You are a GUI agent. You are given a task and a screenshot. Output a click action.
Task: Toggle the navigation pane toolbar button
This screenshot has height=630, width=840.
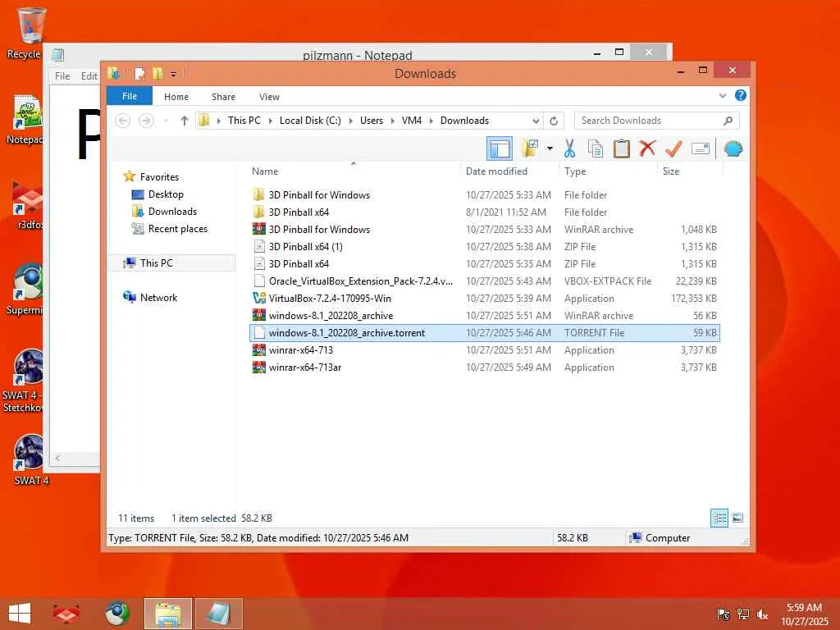(500, 148)
